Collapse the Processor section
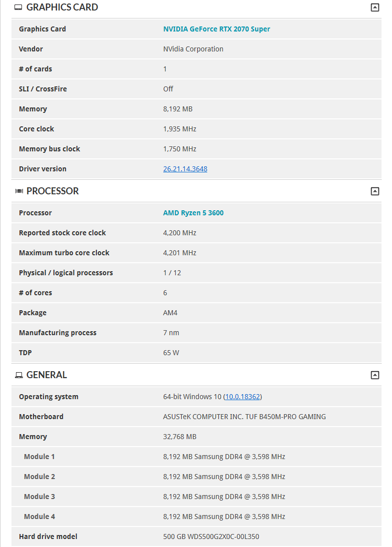Screen dimensions: 392x547 375,191
